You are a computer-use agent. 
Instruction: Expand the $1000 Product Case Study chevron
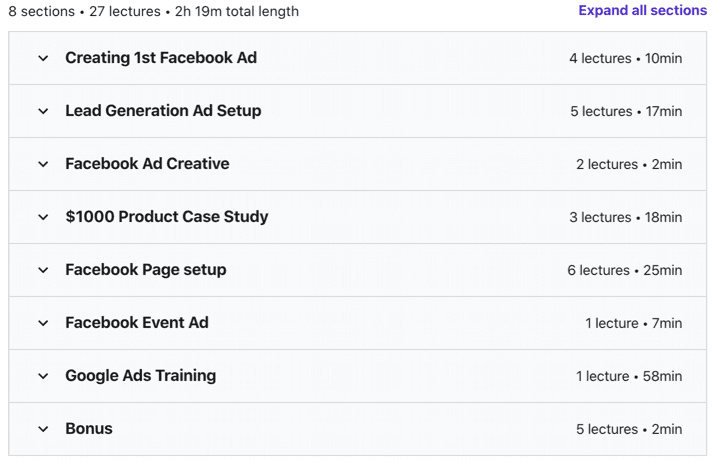43,217
